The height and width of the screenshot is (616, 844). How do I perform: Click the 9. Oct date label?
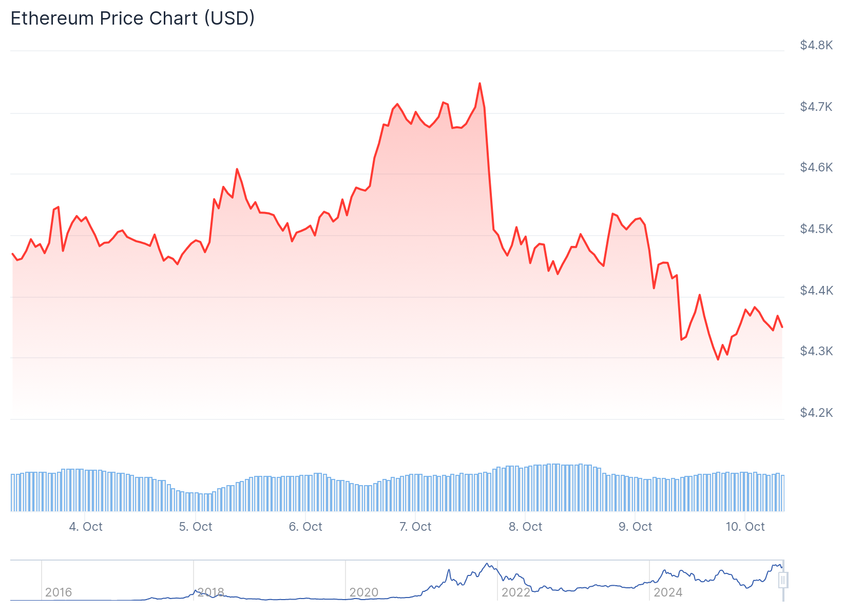click(x=635, y=527)
